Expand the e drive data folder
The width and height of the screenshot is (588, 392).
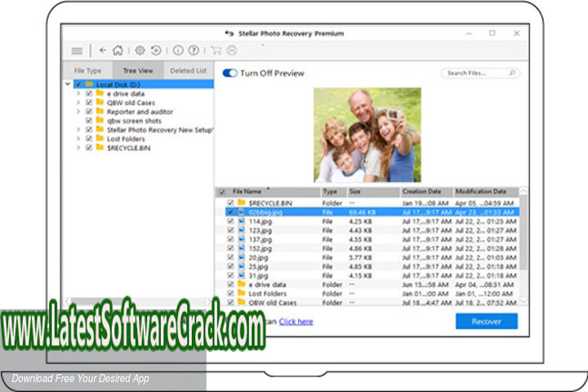point(78,93)
